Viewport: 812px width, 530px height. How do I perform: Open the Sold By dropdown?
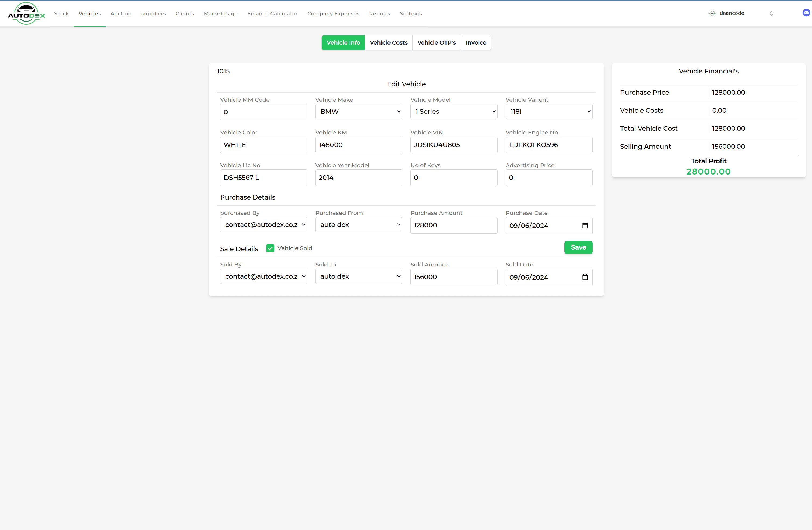tap(263, 276)
